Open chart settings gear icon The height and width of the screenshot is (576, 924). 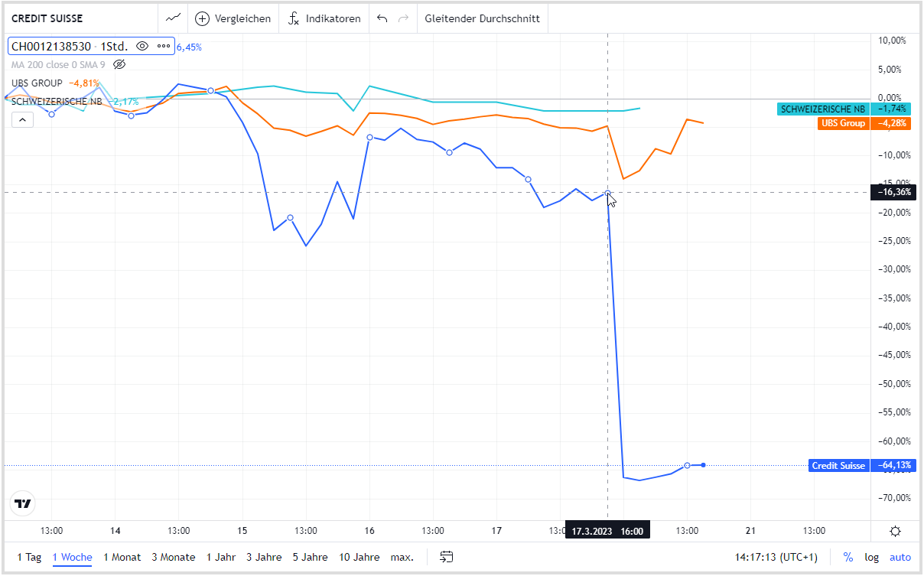[x=895, y=532]
